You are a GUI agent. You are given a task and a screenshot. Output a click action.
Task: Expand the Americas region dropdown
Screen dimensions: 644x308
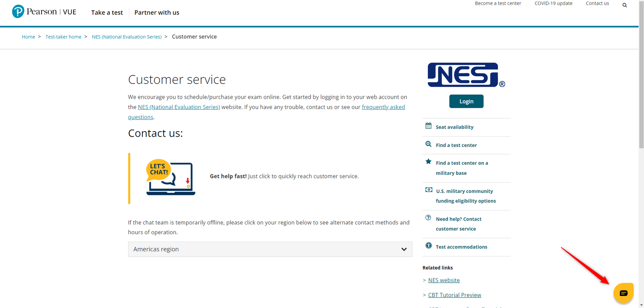270,249
